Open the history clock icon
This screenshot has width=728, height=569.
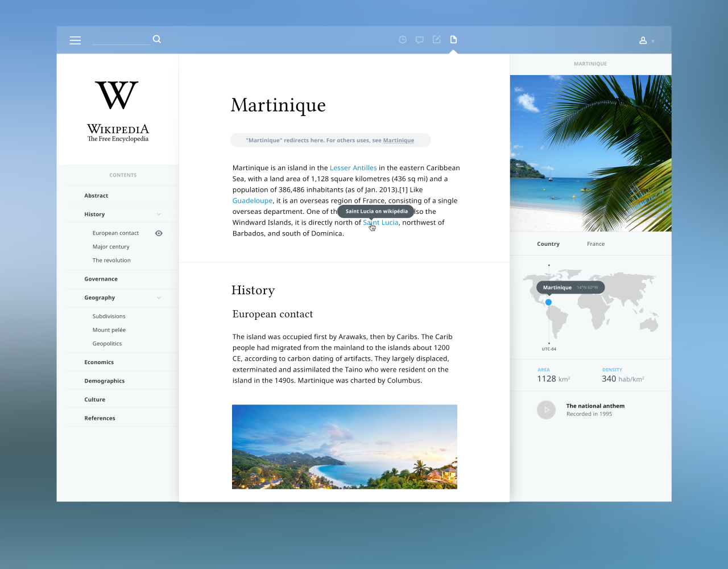click(403, 40)
